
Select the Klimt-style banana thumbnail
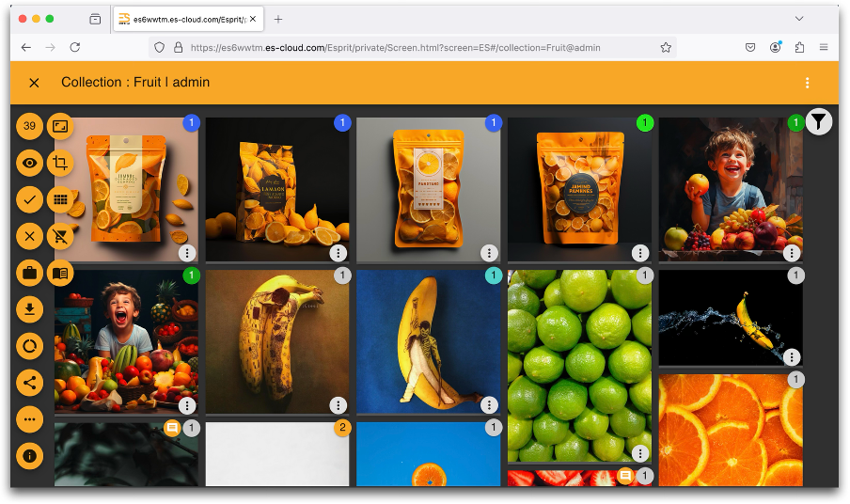click(x=277, y=342)
